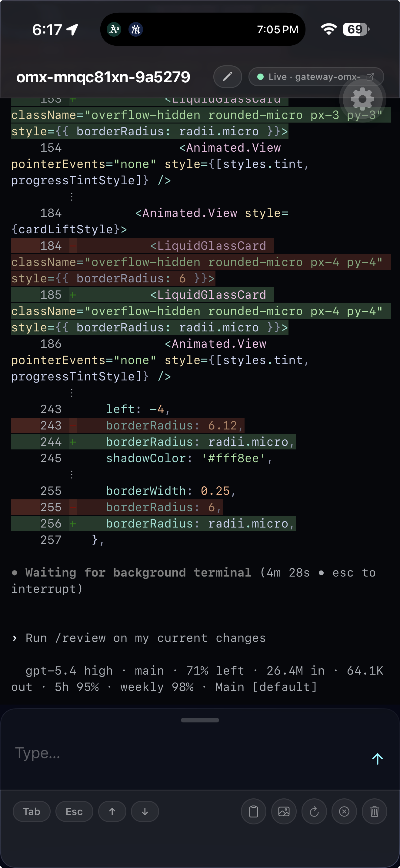Send message with the blue arrow icon
The height and width of the screenshot is (868, 400).
pyautogui.click(x=377, y=758)
